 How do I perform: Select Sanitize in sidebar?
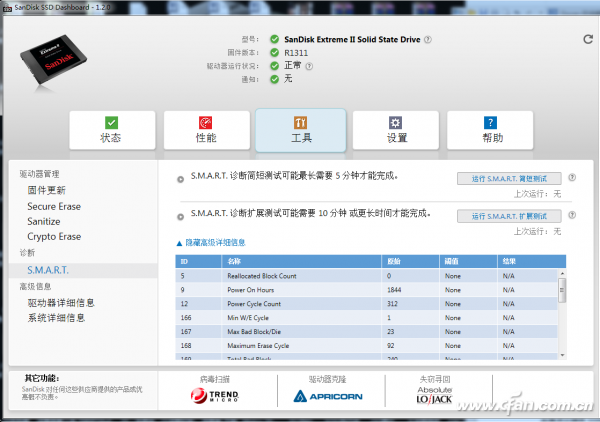44,222
